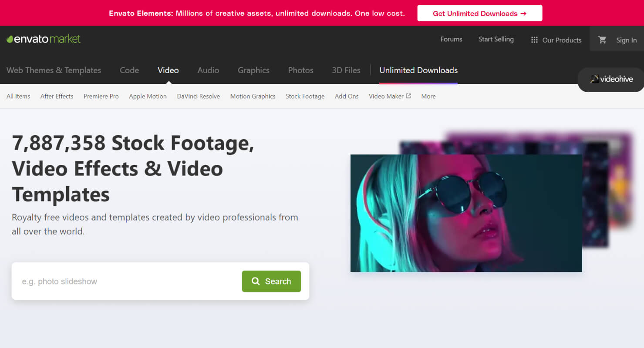The height and width of the screenshot is (348, 644).
Task: Click the external-link icon beside Video Maker
Action: pos(408,96)
